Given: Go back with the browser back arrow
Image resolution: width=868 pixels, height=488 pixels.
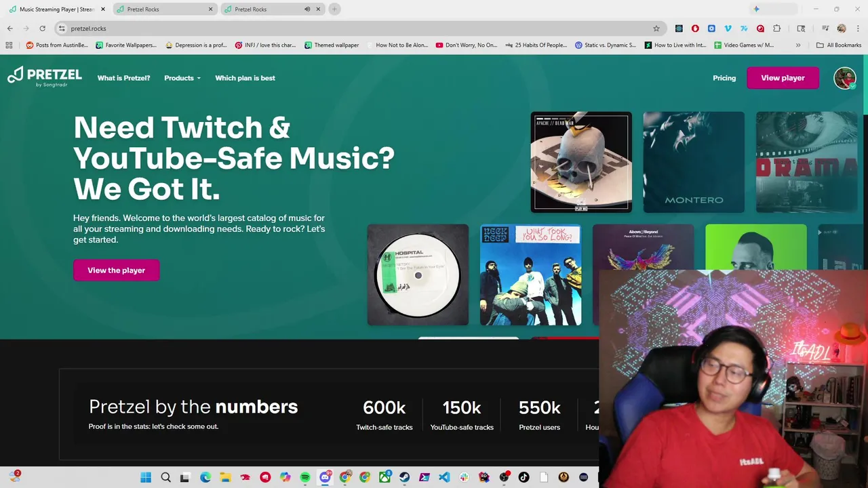Looking at the screenshot, I should point(9,28).
